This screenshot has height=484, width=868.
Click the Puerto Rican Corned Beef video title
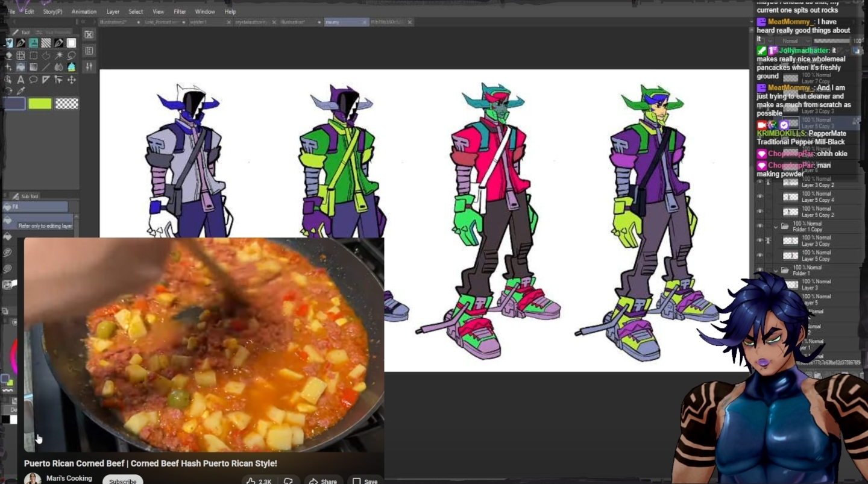pos(151,464)
